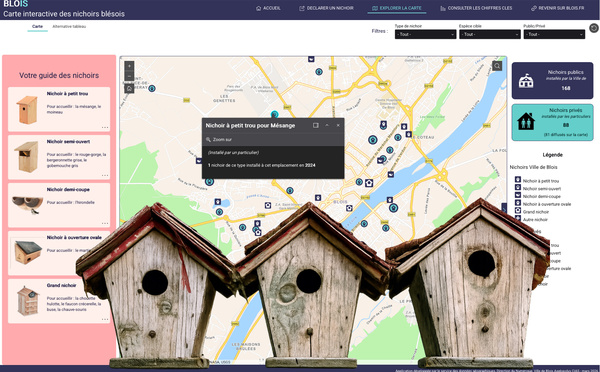This screenshot has height=372, width=600.
Task: Open Déclarer un nichoir menu item
Action: 326,8
